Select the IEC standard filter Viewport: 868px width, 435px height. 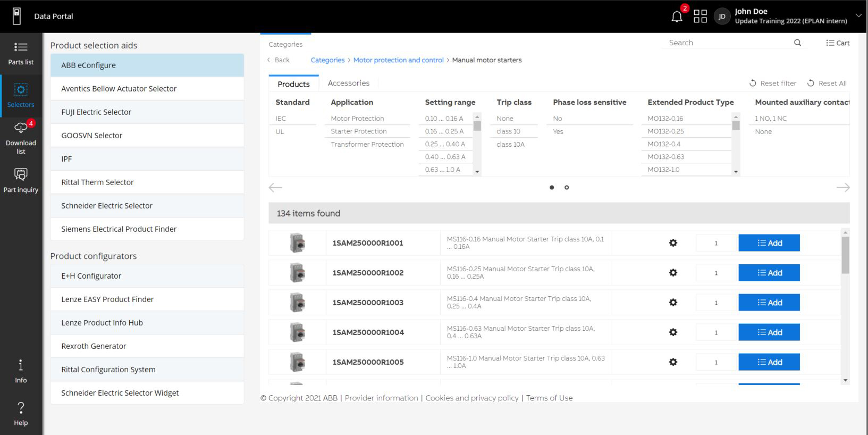pos(281,119)
